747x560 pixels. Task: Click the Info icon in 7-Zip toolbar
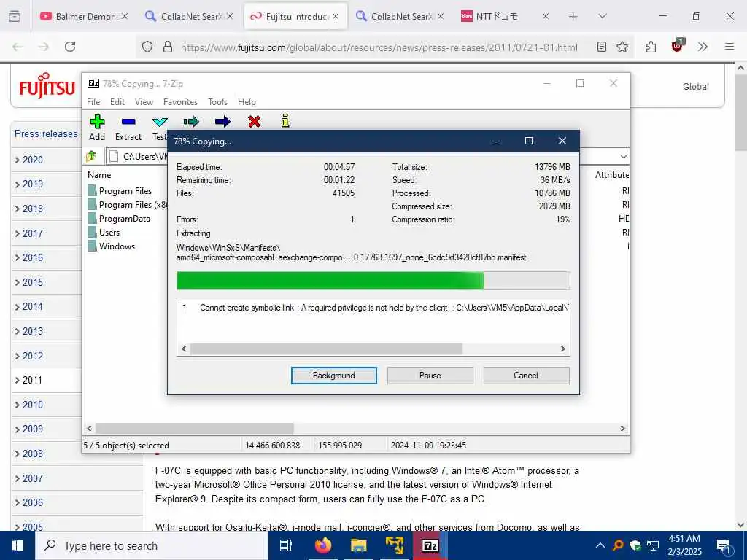(x=285, y=121)
